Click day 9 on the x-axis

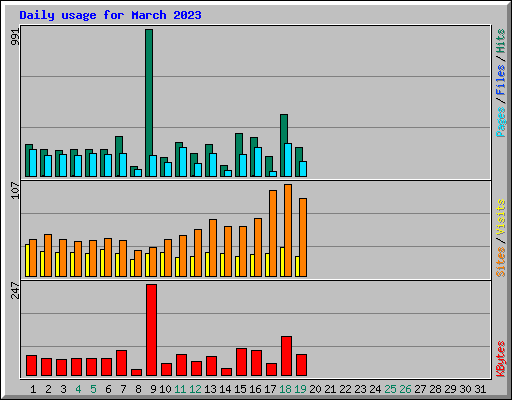[x=153, y=389]
